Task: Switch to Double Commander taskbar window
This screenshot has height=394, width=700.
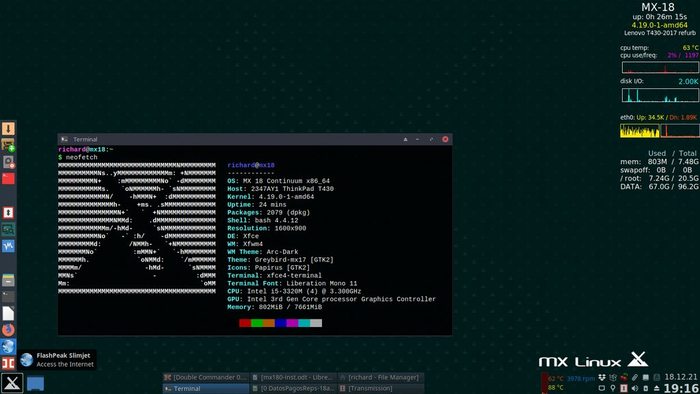Action: [205, 377]
